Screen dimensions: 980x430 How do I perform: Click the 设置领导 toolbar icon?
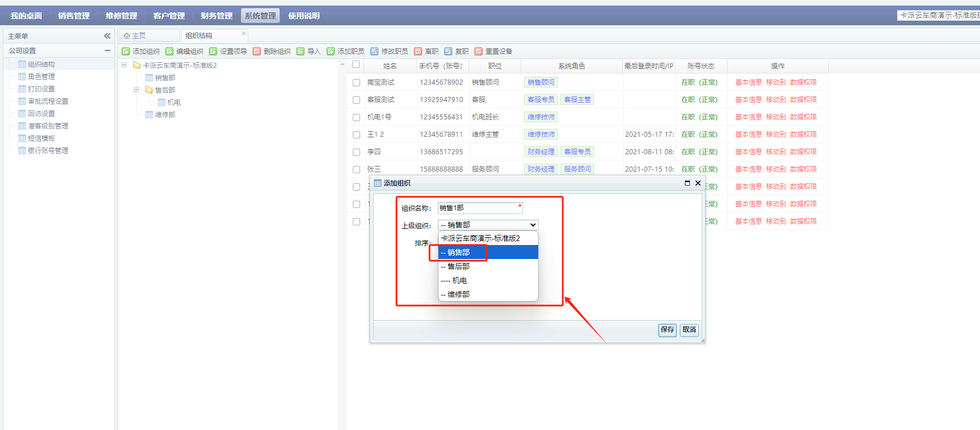[213, 52]
